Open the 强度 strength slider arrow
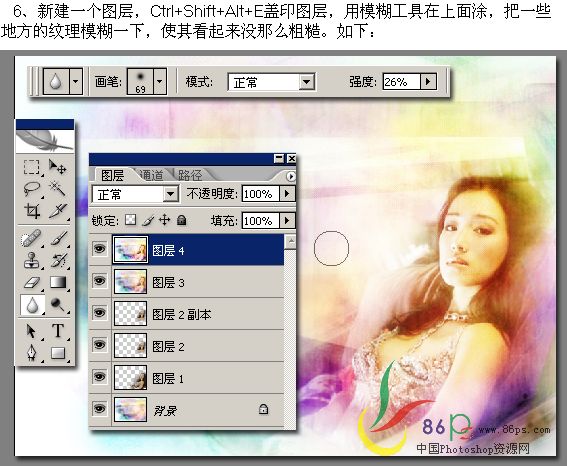This screenshot has width=567, height=466. (428, 81)
